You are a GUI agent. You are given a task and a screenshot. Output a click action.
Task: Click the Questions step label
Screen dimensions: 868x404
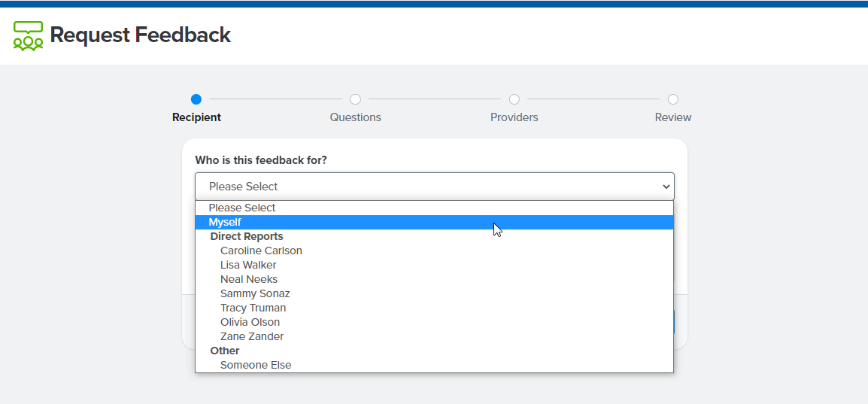click(355, 117)
